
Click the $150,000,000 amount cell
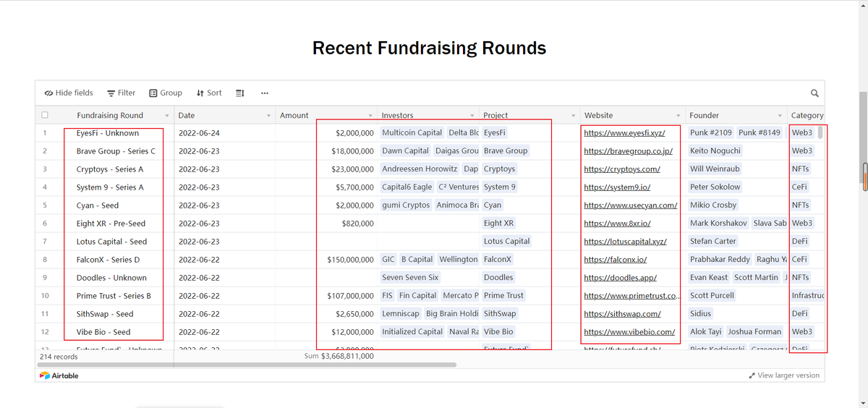(327, 260)
